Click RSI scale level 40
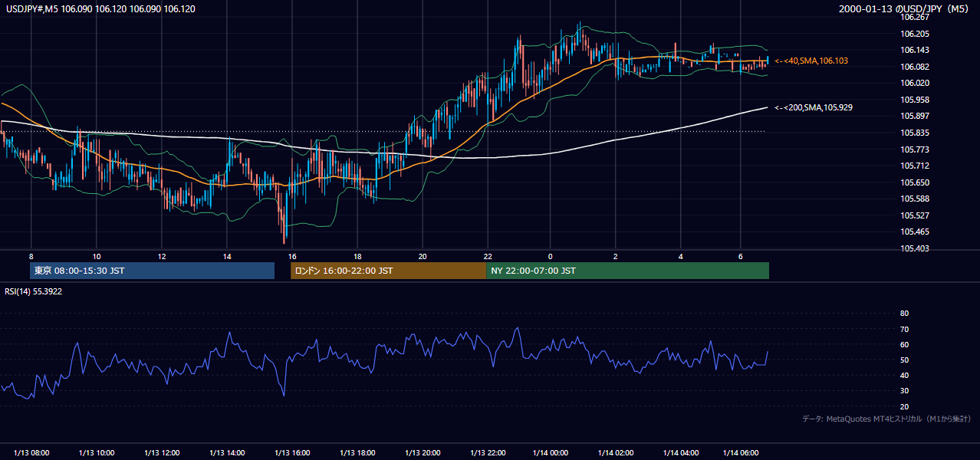This screenshot has height=460, width=980. point(904,375)
